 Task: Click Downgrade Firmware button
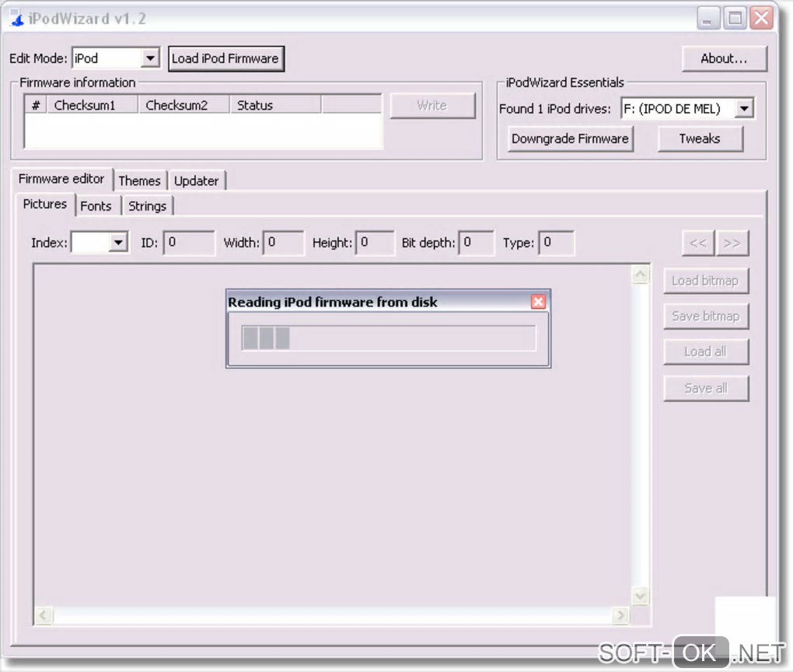click(571, 138)
